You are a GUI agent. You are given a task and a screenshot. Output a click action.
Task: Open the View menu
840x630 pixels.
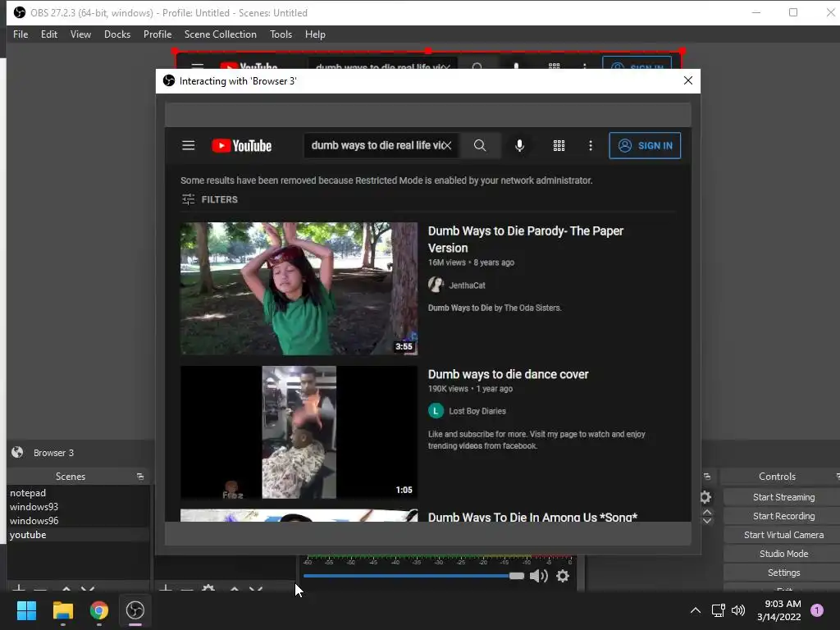coord(80,34)
